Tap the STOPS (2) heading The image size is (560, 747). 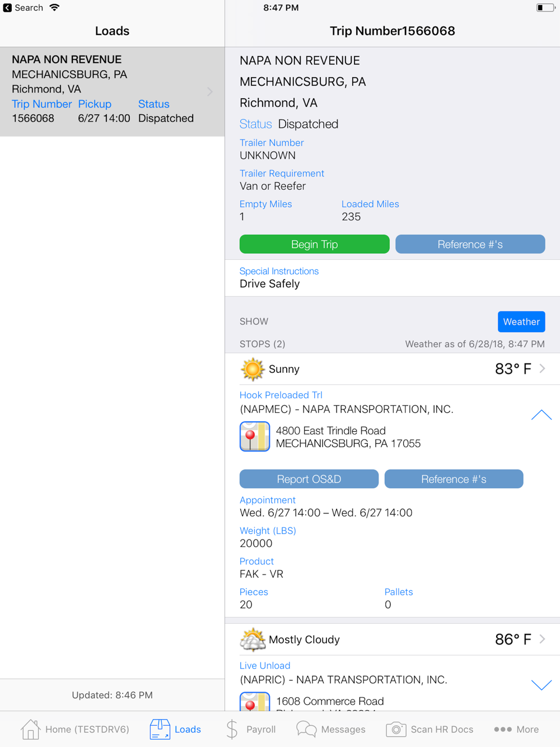point(263,344)
